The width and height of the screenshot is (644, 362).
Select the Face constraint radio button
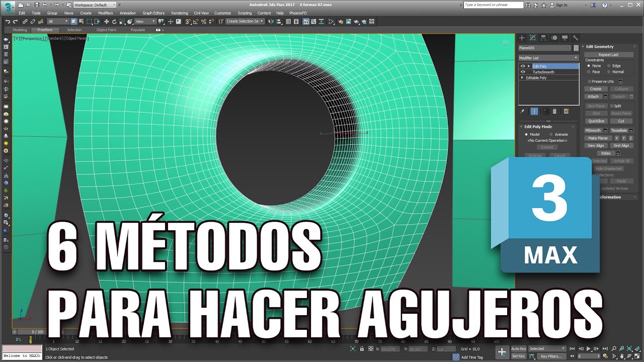589,72
